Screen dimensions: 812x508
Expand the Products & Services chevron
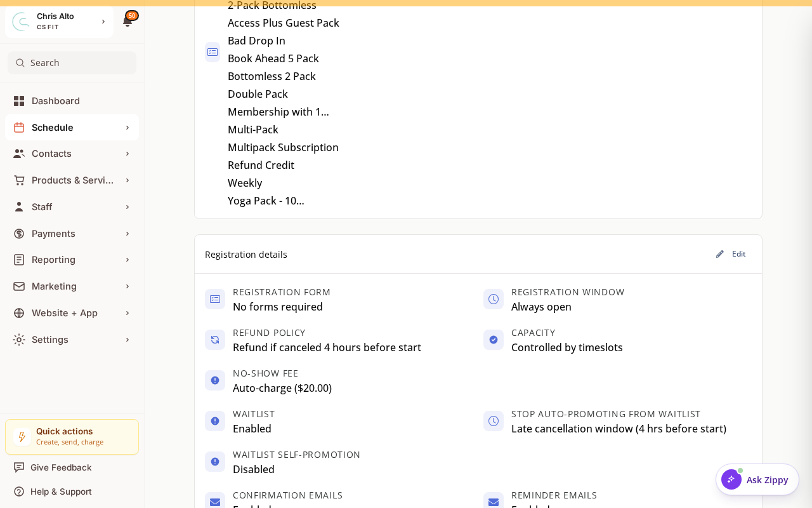click(x=128, y=180)
